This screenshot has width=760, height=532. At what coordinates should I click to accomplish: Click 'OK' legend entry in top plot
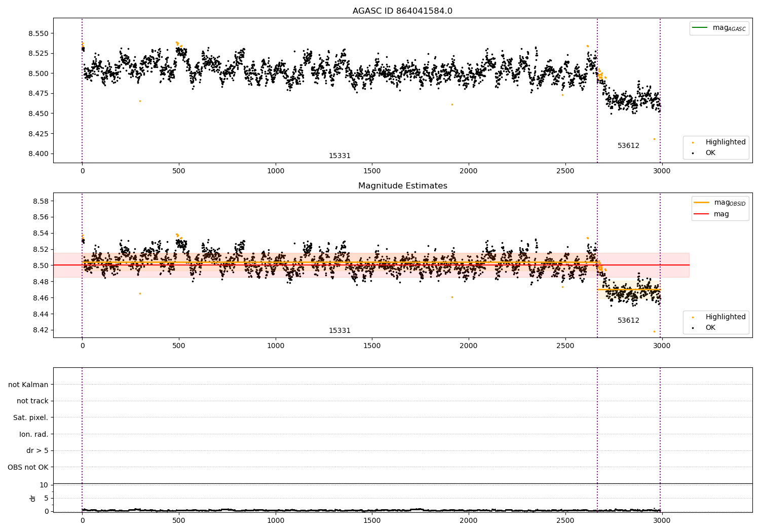coord(704,153)
